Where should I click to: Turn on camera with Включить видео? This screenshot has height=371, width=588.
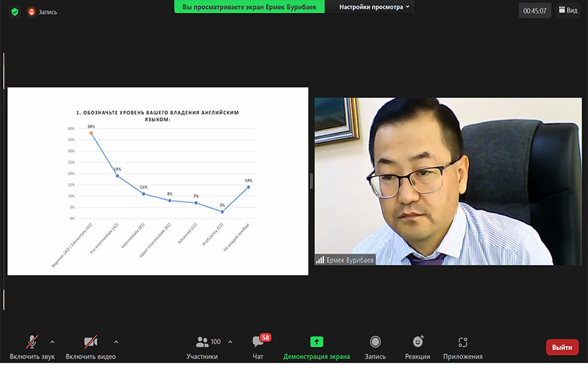pos(90,346)
